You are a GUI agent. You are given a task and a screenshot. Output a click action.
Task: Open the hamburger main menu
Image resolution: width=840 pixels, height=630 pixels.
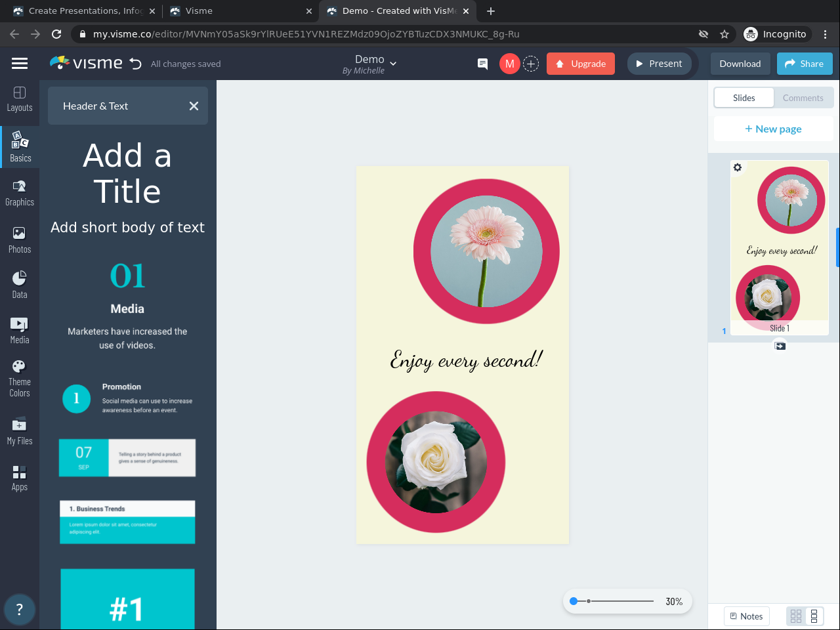click(20, 64)
